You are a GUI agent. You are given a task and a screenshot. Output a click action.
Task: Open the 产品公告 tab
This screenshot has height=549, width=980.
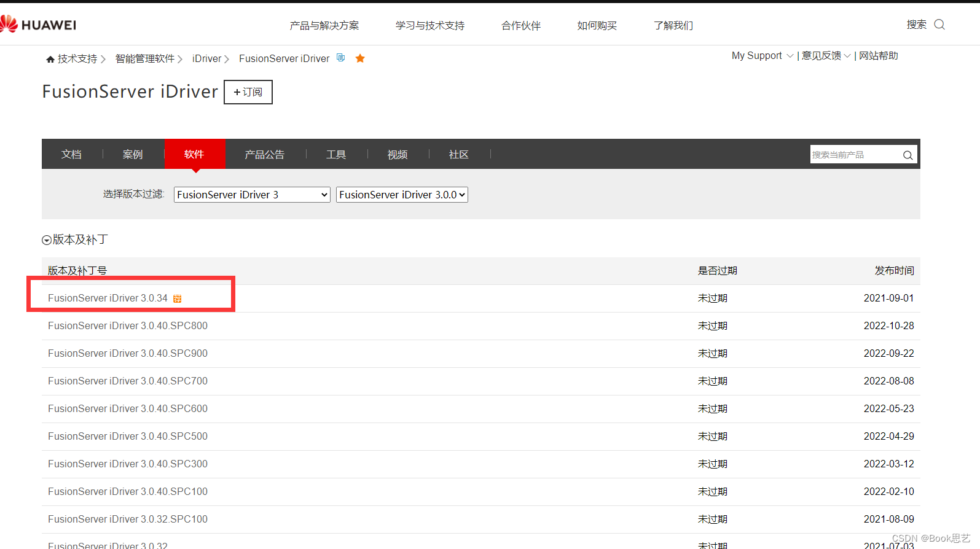coord(265,154)
